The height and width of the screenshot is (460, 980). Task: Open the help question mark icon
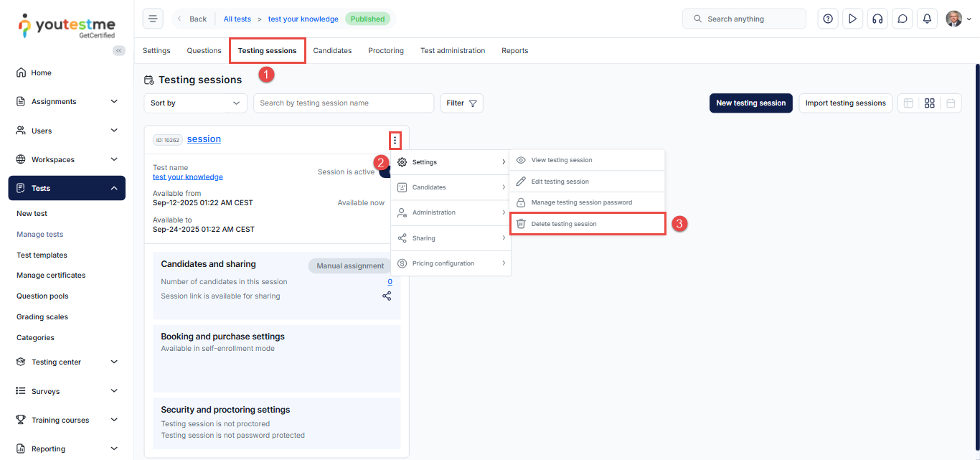click(x=828, y=19)
